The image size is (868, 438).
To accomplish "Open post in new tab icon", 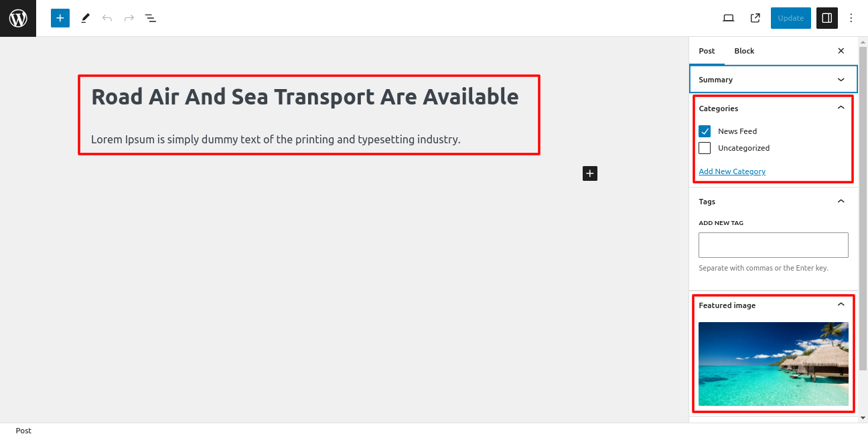I will coord(755,18).
